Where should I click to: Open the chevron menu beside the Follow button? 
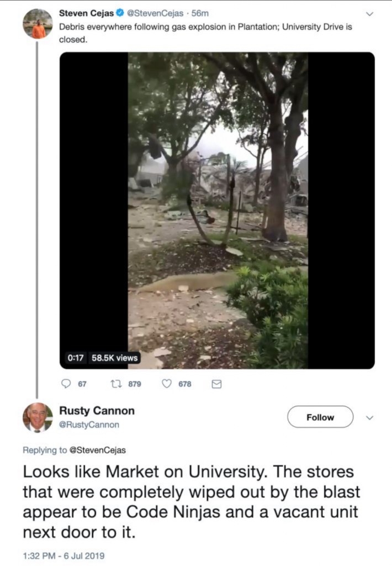(x=369, y=417)
